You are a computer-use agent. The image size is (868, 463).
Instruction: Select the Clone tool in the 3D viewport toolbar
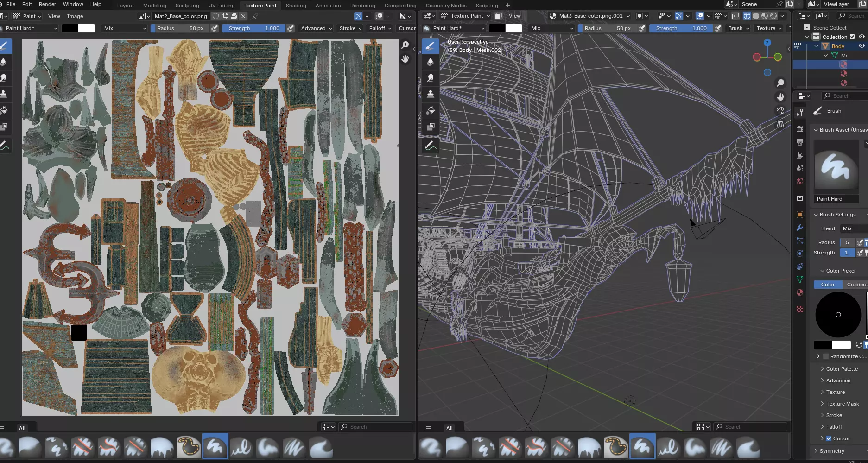click(430, 94)
